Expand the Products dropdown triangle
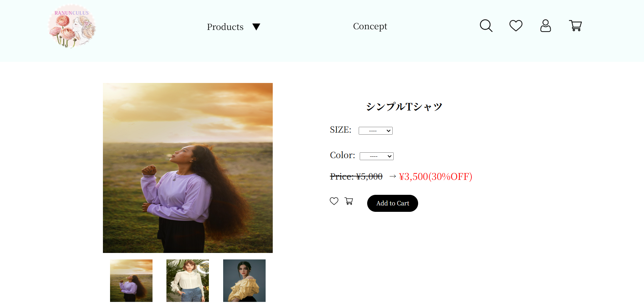 (256, 27)
